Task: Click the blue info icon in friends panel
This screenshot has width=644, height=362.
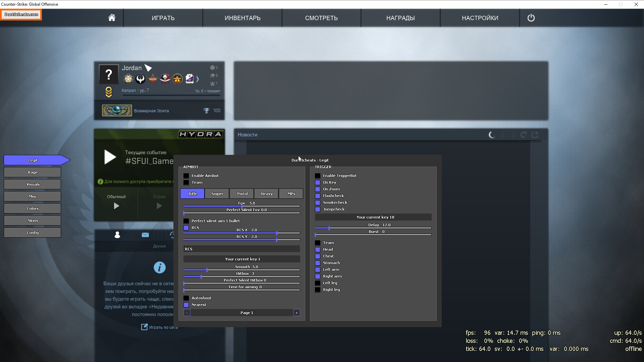Action: [159, 267]
